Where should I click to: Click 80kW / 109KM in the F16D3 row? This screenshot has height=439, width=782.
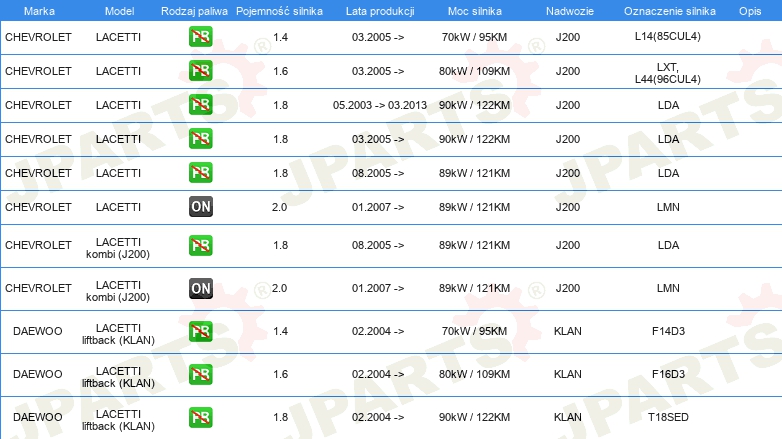pos(474,374)
